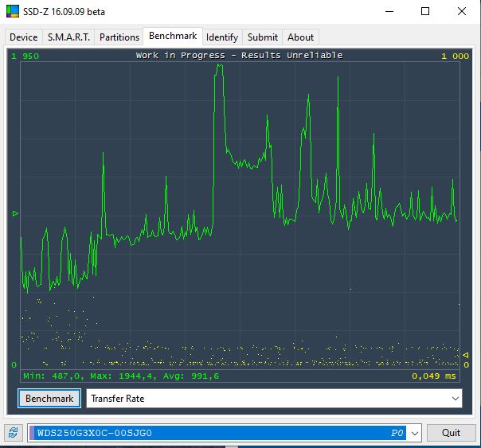The height and width of the screenshot is (448, 481).
Task: Click the refresh drives icon
Action: tap(14, 433)
